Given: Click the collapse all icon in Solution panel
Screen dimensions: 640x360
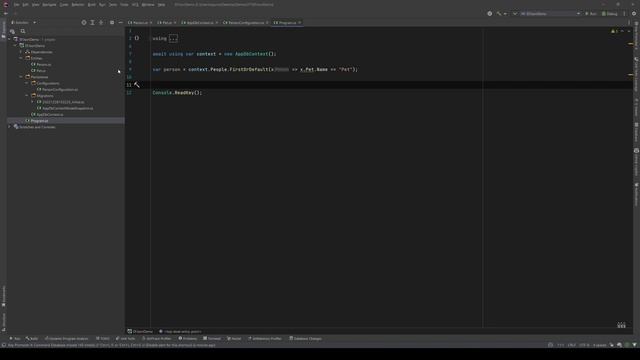Looking at the screenshot, I should (101, 23).
